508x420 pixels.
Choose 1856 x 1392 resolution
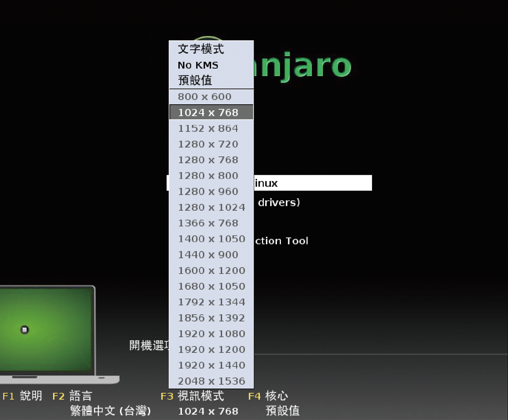pyautogui.click(x=211, y=318)
